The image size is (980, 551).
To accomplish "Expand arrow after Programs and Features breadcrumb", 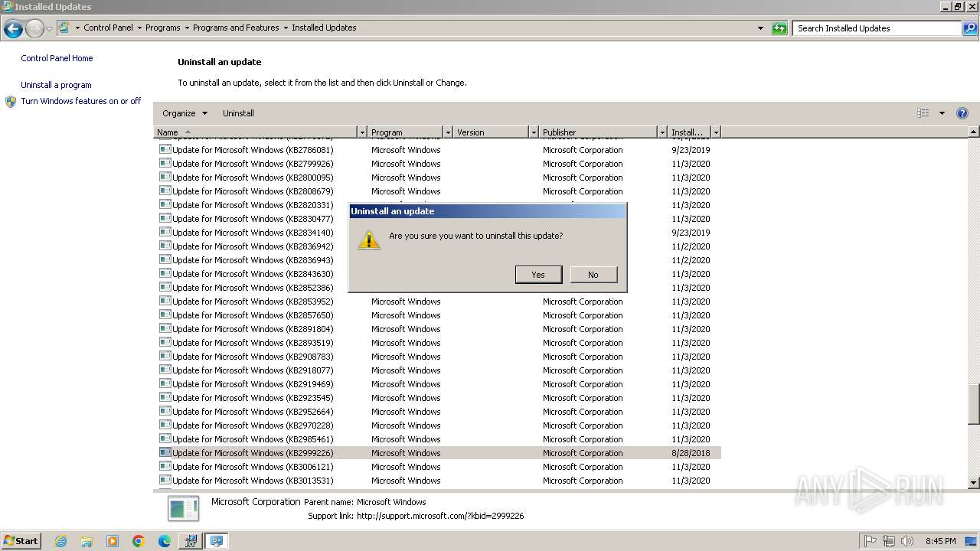I will pyautogui.click(x=286, y=28).
